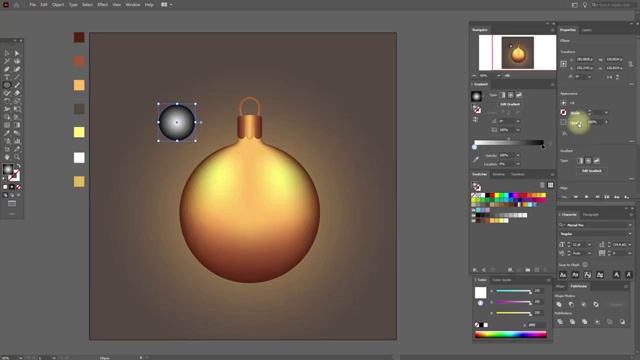Screen dimensions: 640x360
Task: Click the New Swatch icon in Swatches panel
Action: point(537,270)
